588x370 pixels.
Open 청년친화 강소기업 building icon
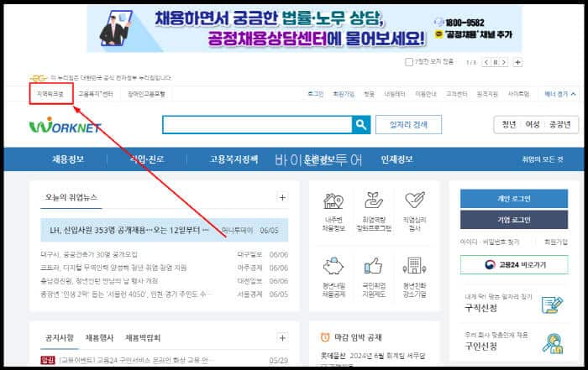click(414, 265)
